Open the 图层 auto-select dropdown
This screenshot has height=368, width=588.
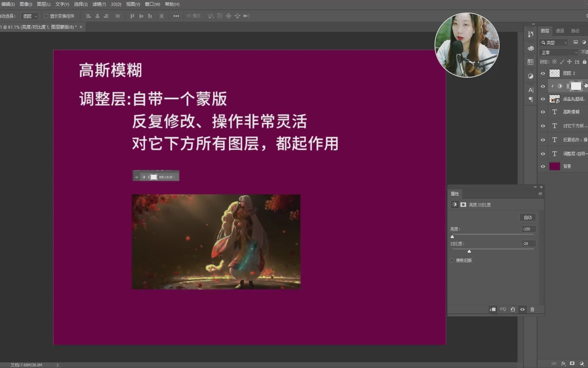(x=30, y=16)
